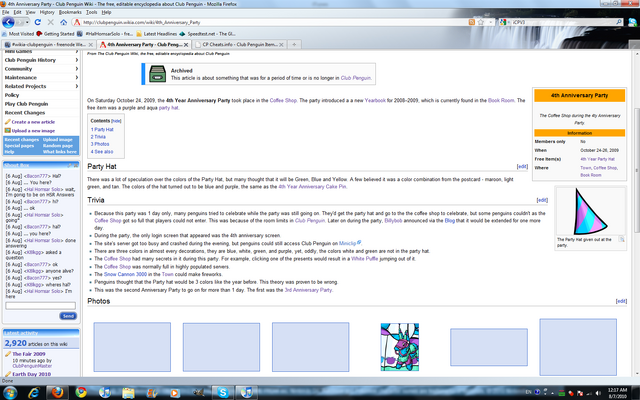
Task: Open the back/forward history dropdown
Action: pyautogui.click(x=27, y=22)
